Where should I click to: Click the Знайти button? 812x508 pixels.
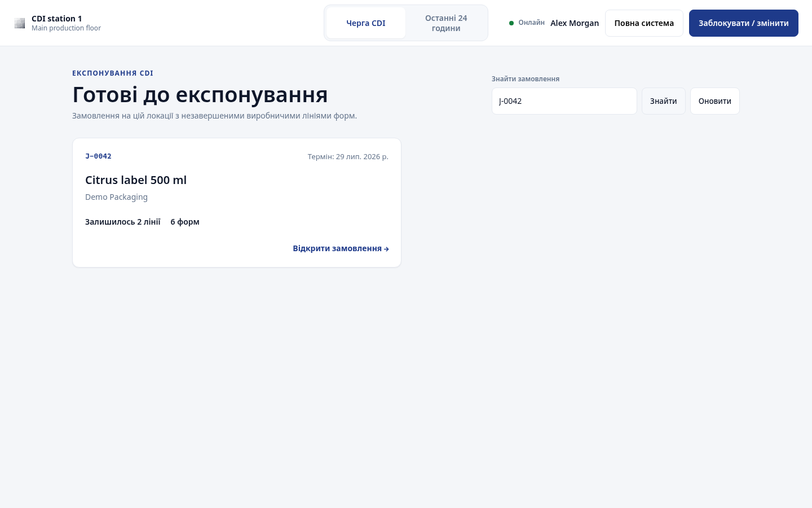664,101
